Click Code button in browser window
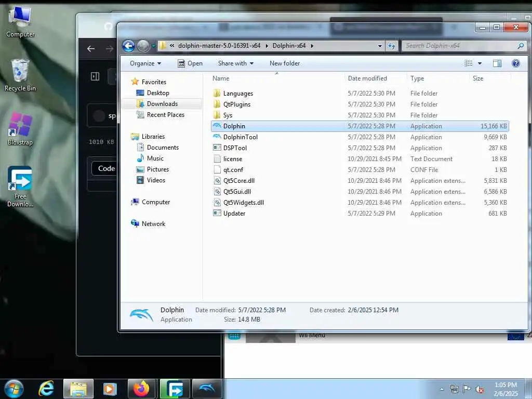 point(105,168)
